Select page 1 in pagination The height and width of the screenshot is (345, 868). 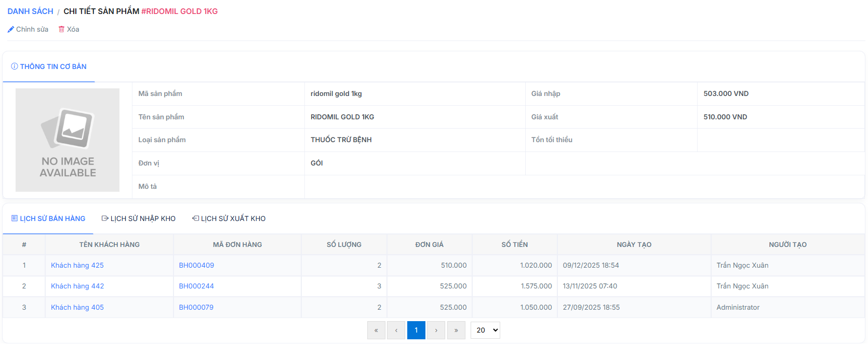416,330
